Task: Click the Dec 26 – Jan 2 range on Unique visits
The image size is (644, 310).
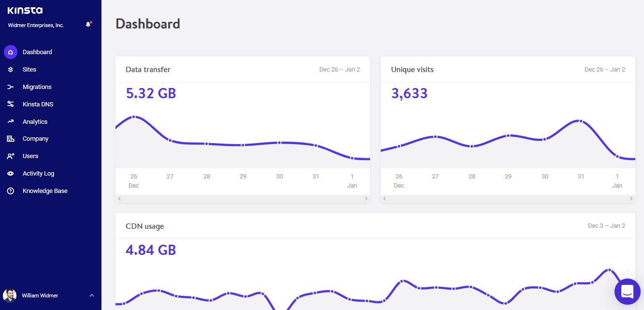Action: pos(605,70)
